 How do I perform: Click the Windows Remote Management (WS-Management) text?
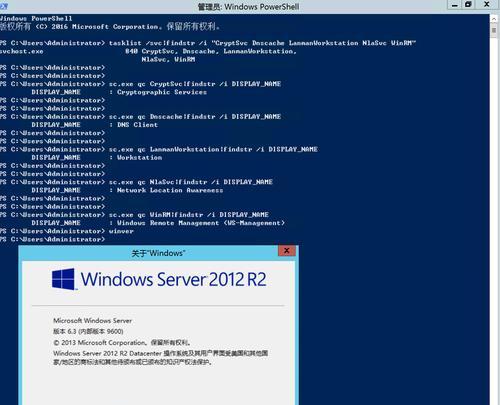coord(201,223)
